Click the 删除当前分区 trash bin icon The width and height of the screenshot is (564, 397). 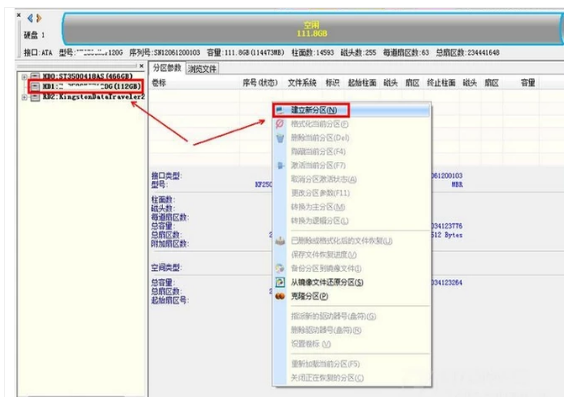[x=280, y=138]
